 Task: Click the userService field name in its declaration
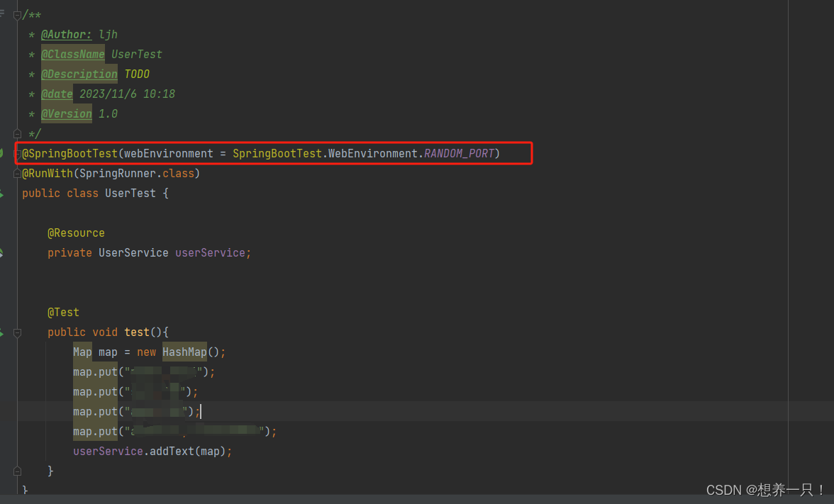coord(210,253)
